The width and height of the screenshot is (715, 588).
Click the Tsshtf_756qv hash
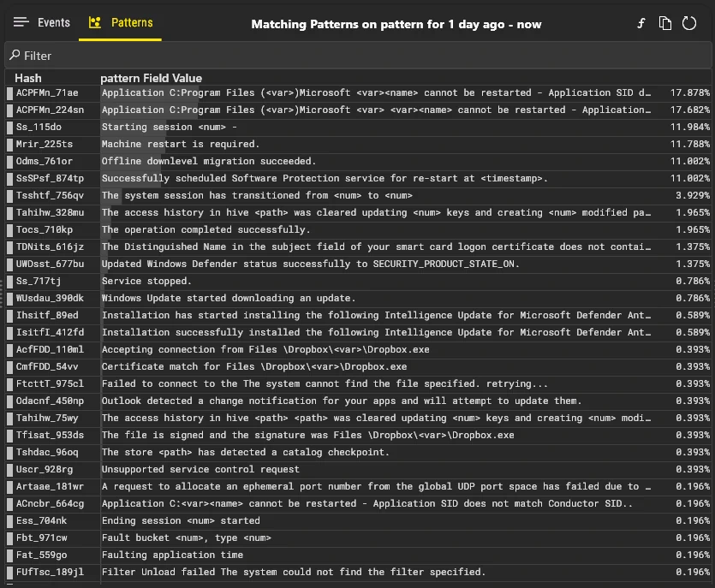[50, 195]
